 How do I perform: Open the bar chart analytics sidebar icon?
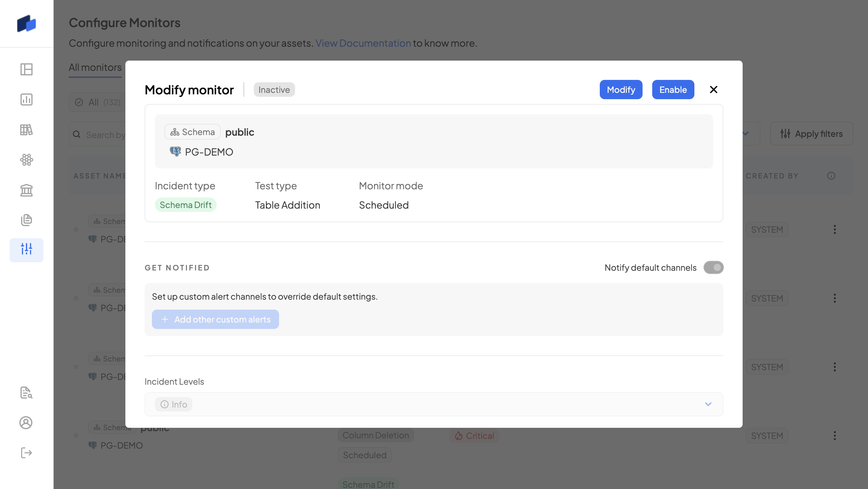pos(26,99)
